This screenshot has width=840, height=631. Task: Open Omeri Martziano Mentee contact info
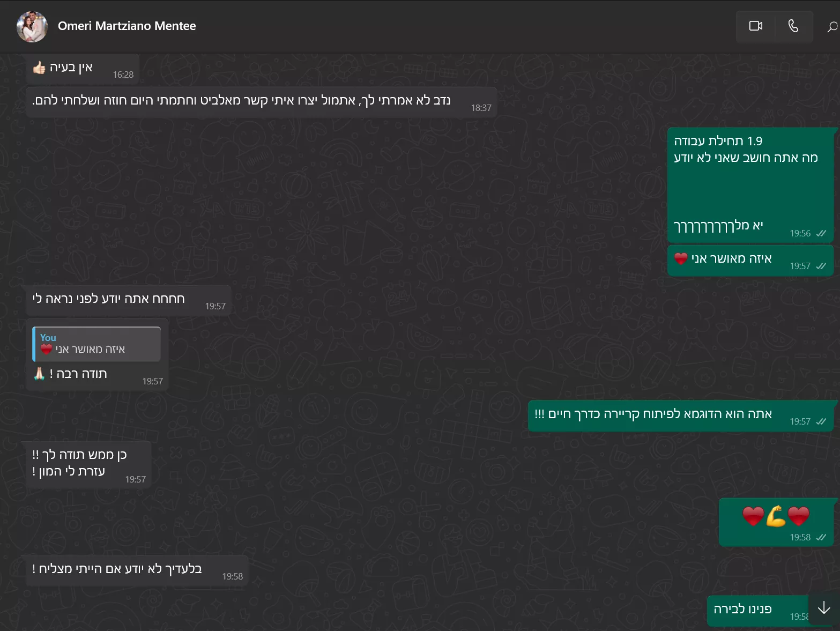pos(127,26)
